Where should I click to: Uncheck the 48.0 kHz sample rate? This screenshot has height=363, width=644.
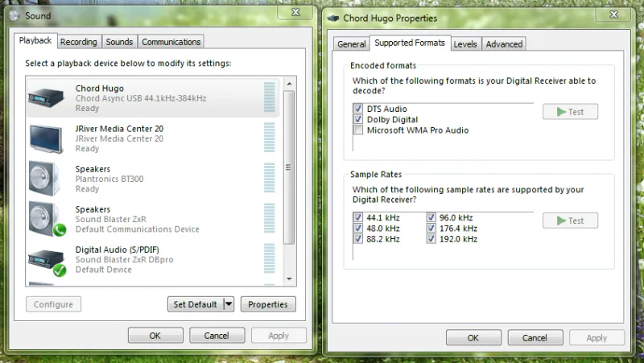pyautogui.click(x=358, y=228)
